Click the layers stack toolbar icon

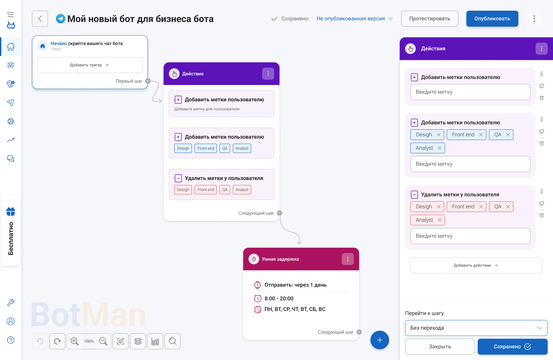pyautogui.click(x=138, y=341)
